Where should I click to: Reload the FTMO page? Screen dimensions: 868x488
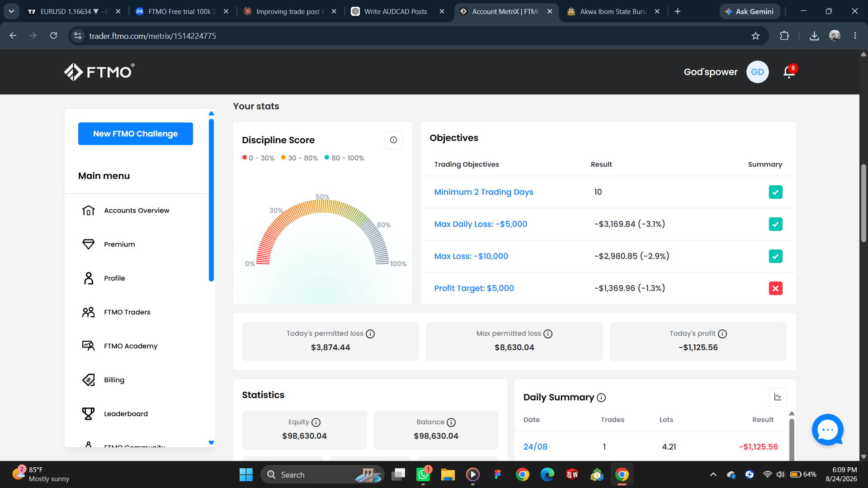click(x=53, y=36)
